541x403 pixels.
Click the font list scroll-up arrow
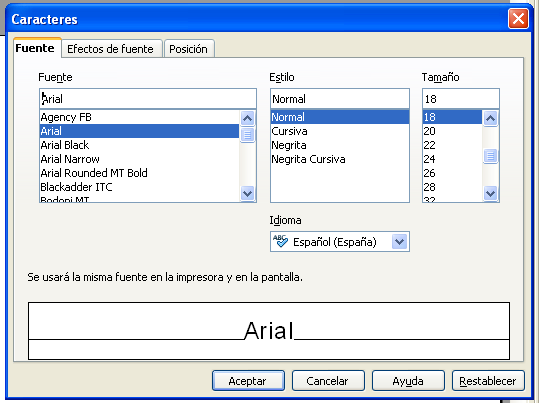click(x=247, y=118)
